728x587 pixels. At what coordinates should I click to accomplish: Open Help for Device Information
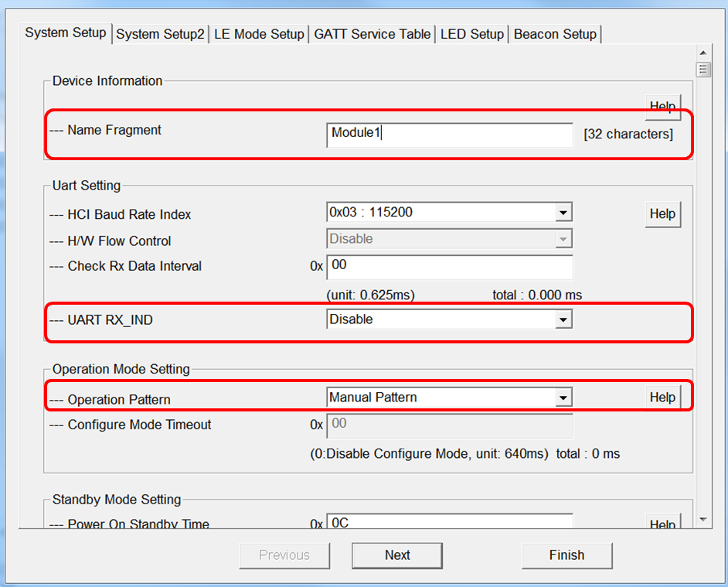point(662,105)
